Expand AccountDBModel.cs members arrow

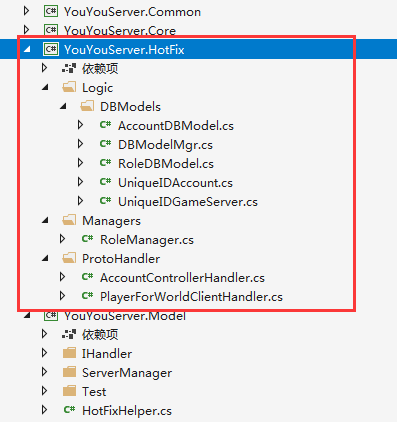click(80, 125)
